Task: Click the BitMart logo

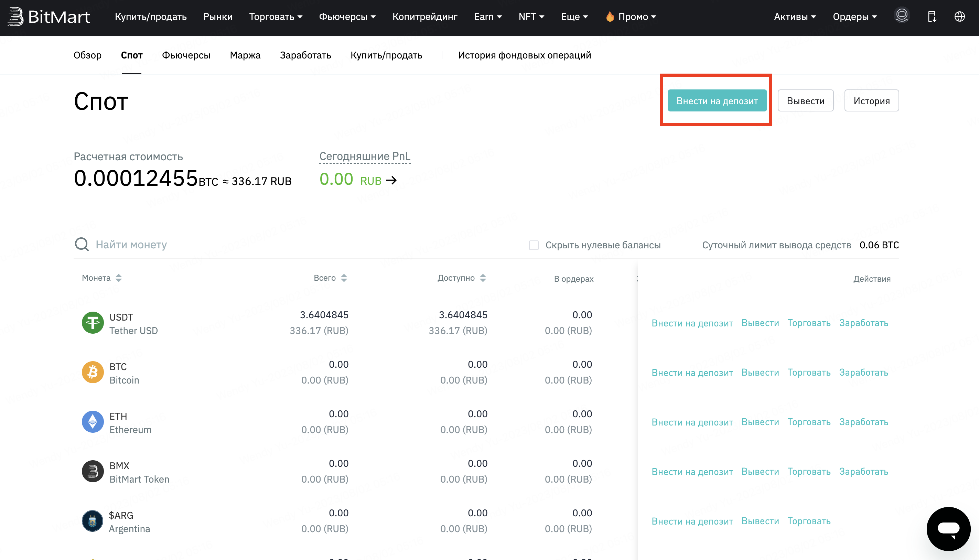Action: click(x=49, y=17)
